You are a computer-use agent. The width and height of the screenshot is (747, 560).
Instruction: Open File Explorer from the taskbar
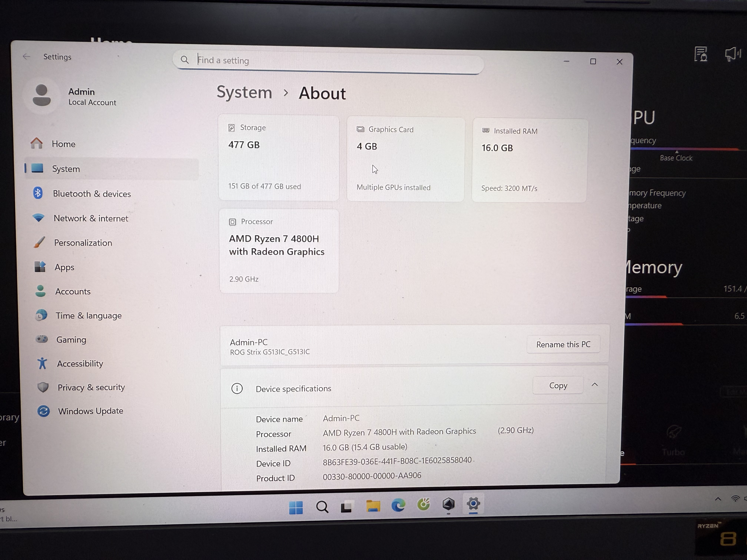[x=373, y=506]
